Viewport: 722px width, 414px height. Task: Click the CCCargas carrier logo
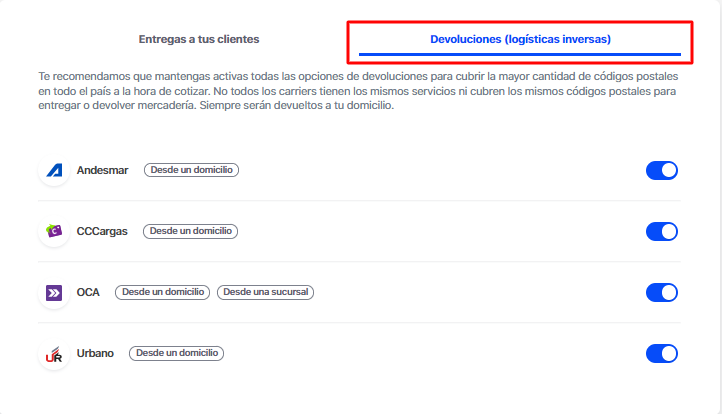pos(54,231)
